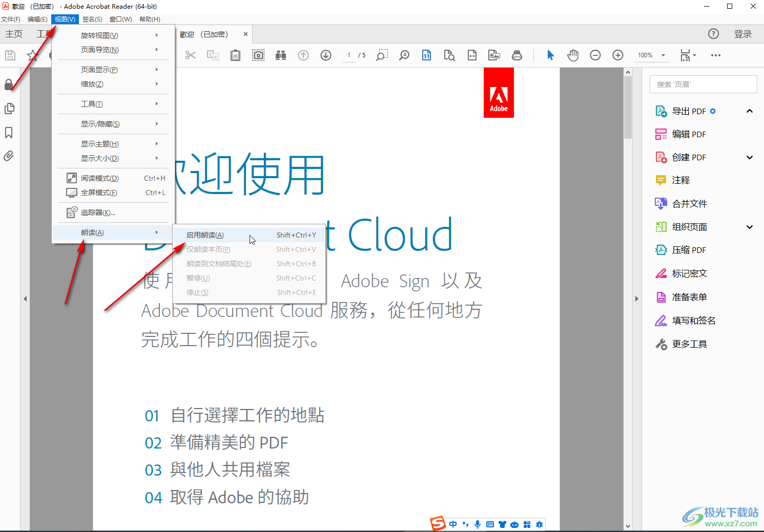Open the 文件 menu
Image resolution: width=764 pixels, height=532 pixels.
11,19
